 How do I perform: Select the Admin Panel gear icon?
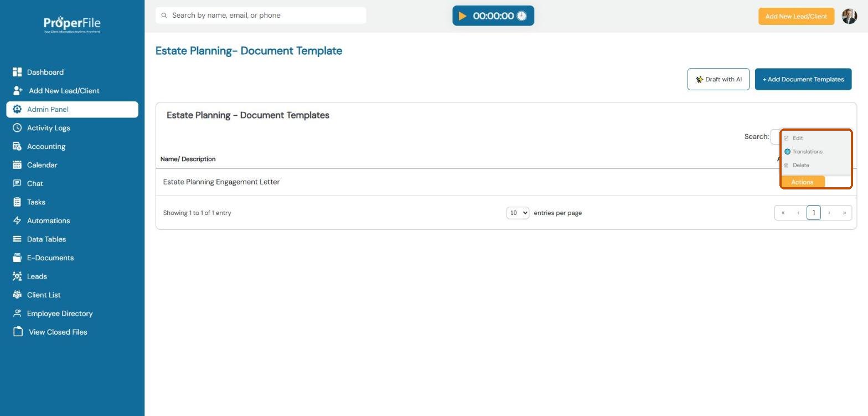[x=17, y=109]
